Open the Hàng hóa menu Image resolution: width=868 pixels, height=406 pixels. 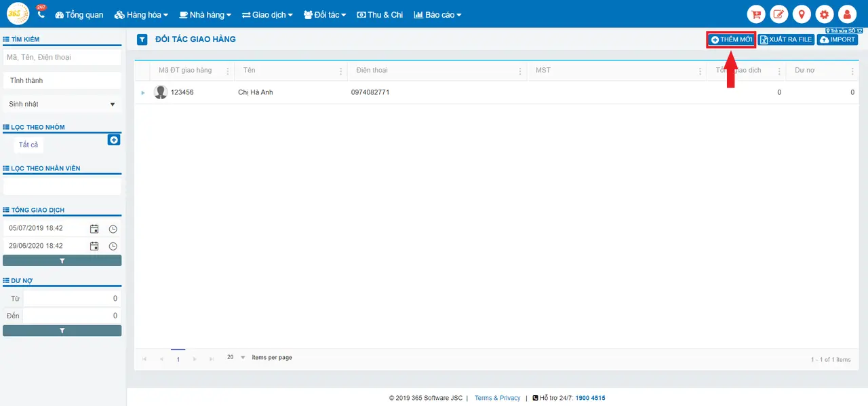pos(141,14)
